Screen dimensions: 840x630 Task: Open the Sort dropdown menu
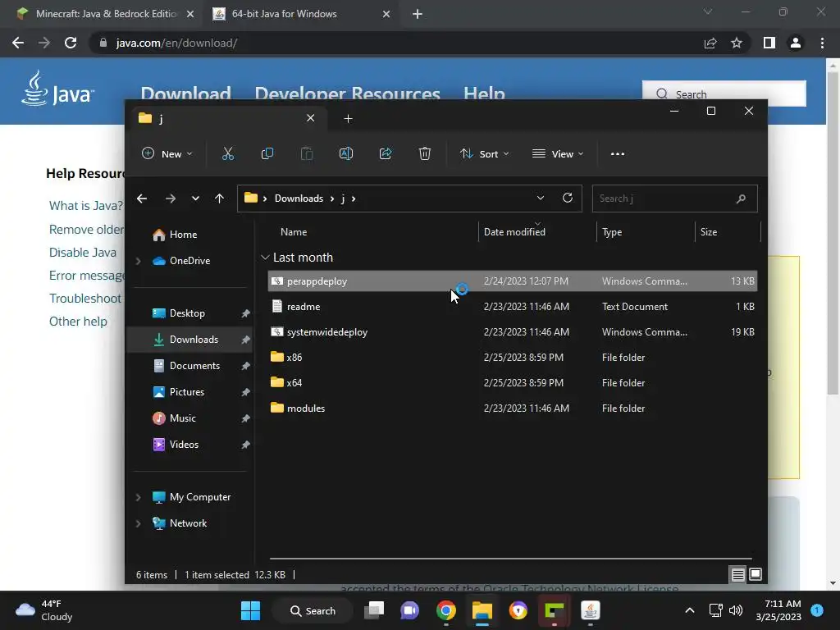(484, 153)
